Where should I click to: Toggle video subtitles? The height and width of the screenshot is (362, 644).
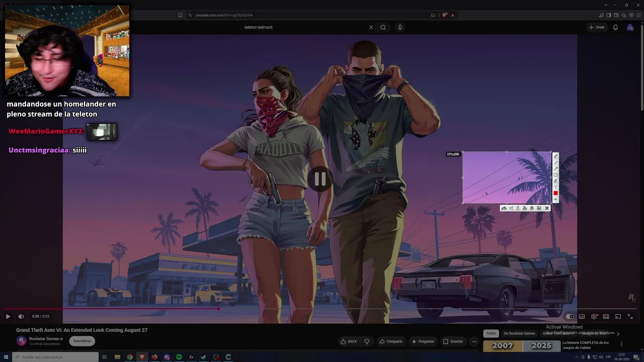coord(582,316)
